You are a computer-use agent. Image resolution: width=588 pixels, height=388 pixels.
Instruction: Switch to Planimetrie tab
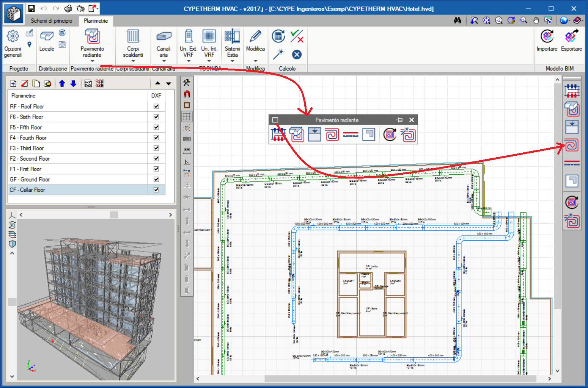pyautogui.click(x=96, y=21)
